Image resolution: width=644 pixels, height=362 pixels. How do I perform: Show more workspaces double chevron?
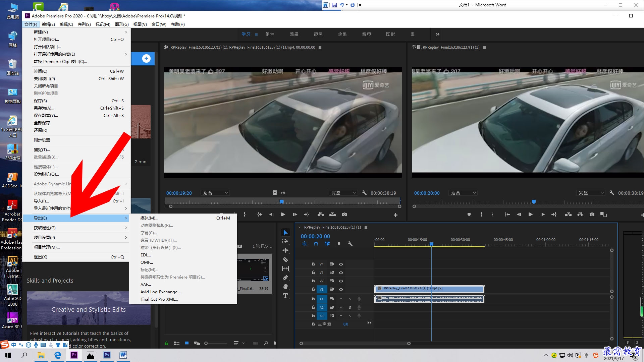[x=437, y=34]
